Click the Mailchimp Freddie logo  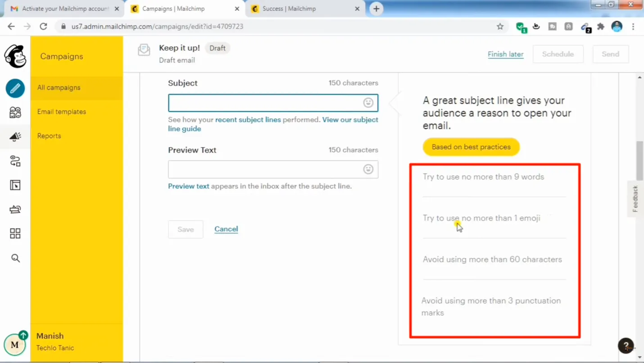coord(15,56)
